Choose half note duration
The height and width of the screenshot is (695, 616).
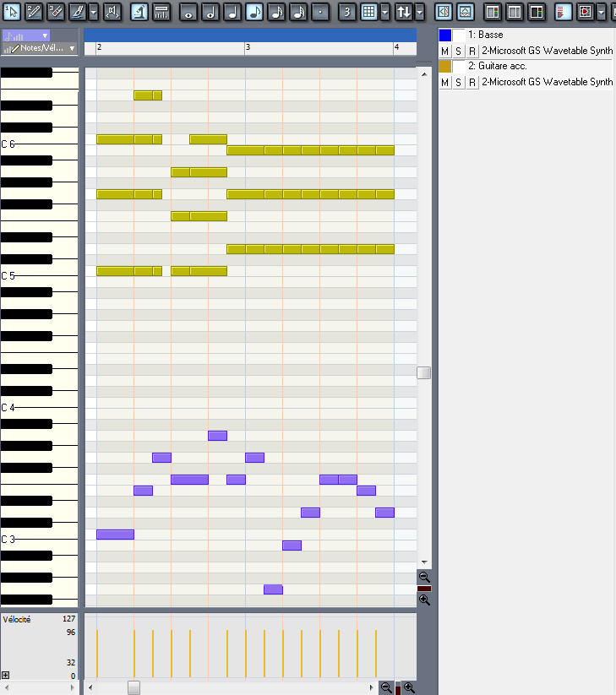point(210,12)
